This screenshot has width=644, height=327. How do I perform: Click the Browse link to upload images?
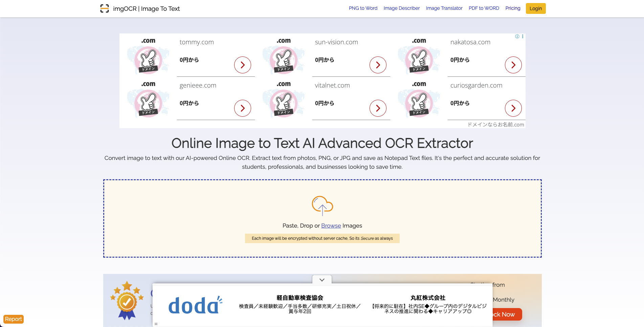[331, 226]
